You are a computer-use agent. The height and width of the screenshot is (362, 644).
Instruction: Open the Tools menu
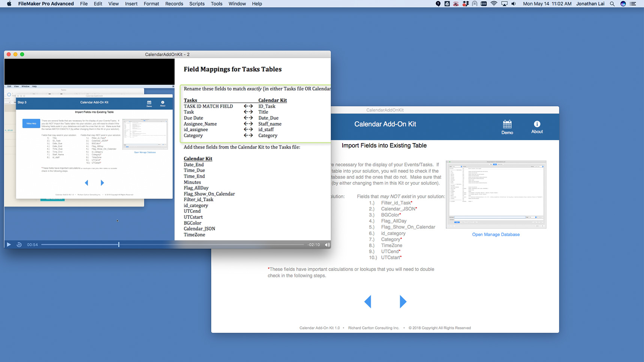[x=217, y=4]
